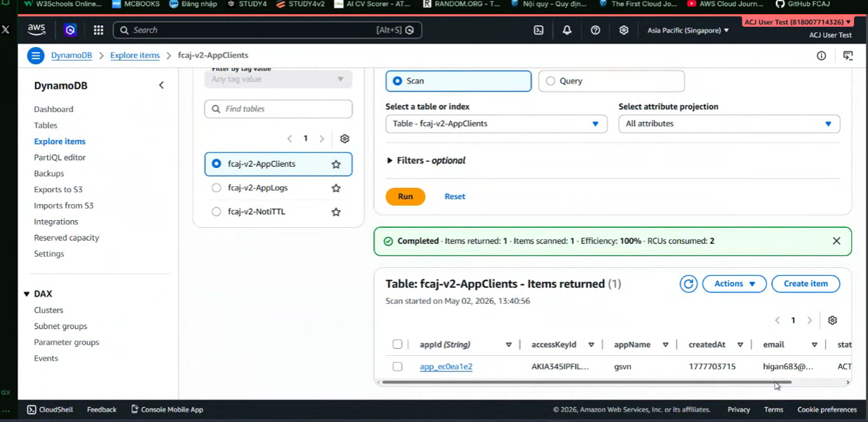Click the DynamoDB breadcrumb link
868x422 pixels.
pos(71,56)
